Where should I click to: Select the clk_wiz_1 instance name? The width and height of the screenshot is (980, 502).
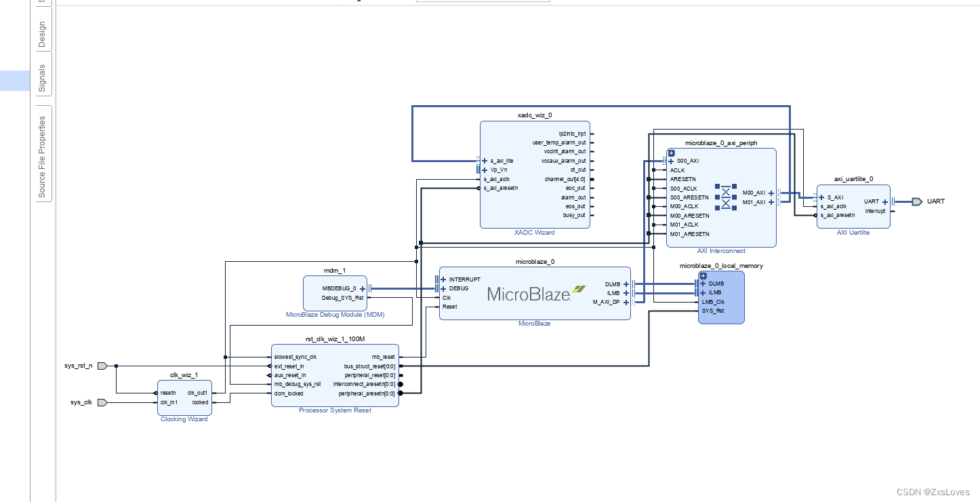[184, 374]
